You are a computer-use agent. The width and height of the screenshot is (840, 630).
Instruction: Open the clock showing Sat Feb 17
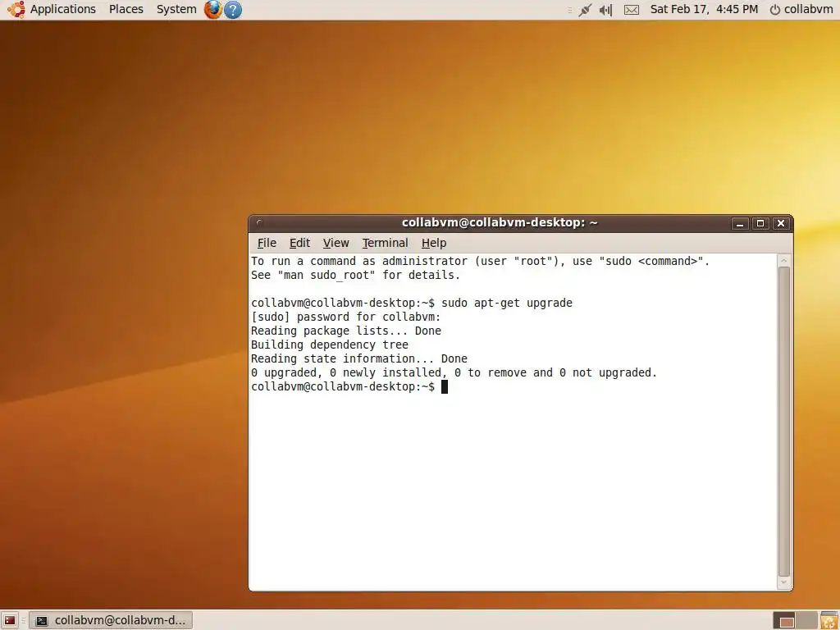point(704,9)
